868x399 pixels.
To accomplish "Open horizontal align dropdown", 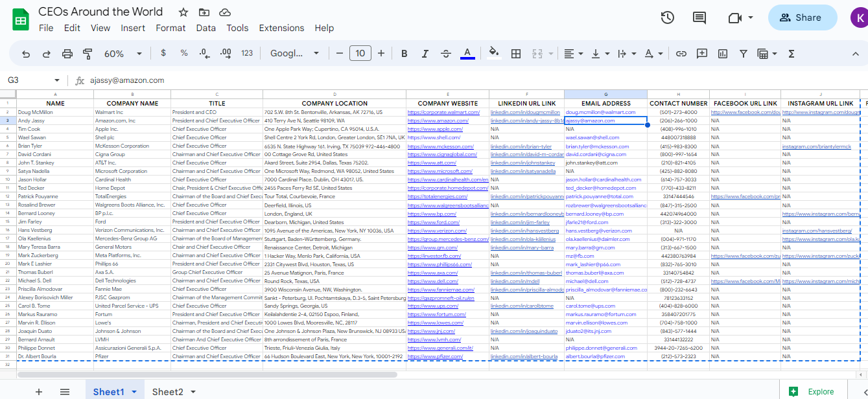I will tap(573, 54).
